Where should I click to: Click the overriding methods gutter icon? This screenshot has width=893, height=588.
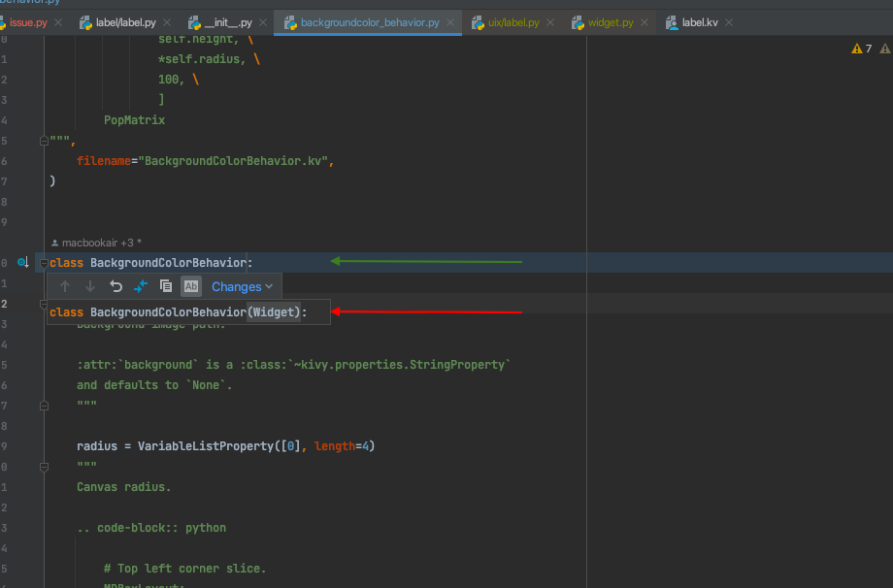pos(22,262)
